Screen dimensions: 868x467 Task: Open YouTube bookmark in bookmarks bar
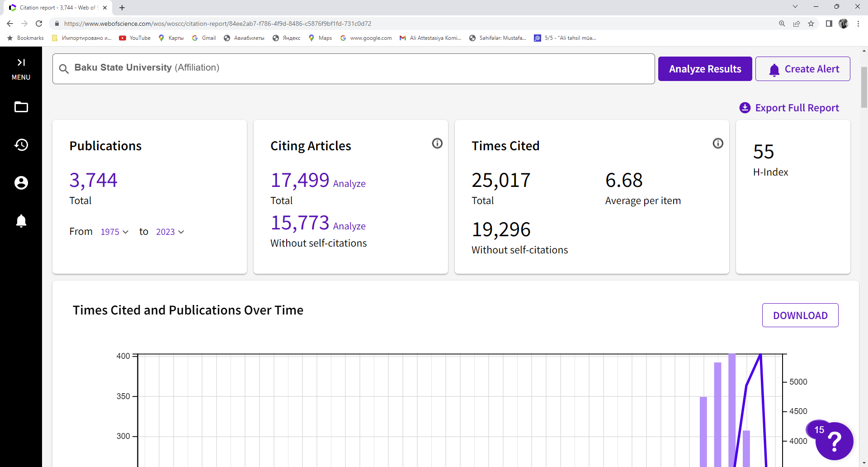[135, 38]
